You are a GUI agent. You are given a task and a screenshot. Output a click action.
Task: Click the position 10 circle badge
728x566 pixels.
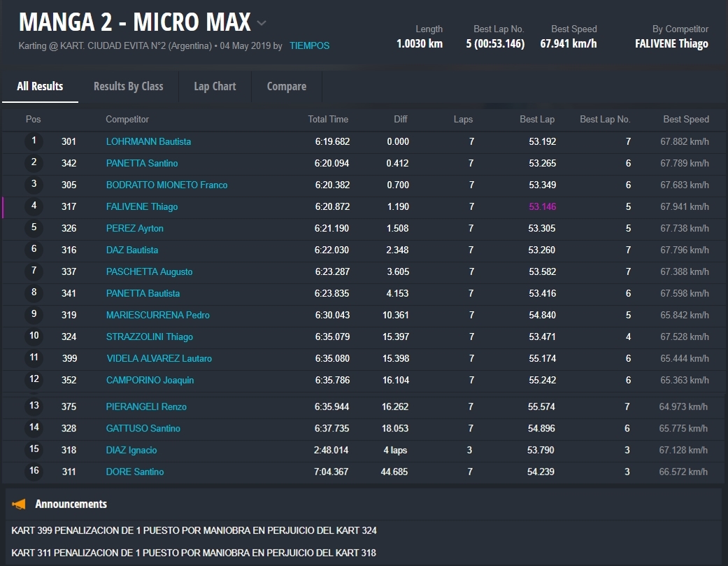pos(34,336)
